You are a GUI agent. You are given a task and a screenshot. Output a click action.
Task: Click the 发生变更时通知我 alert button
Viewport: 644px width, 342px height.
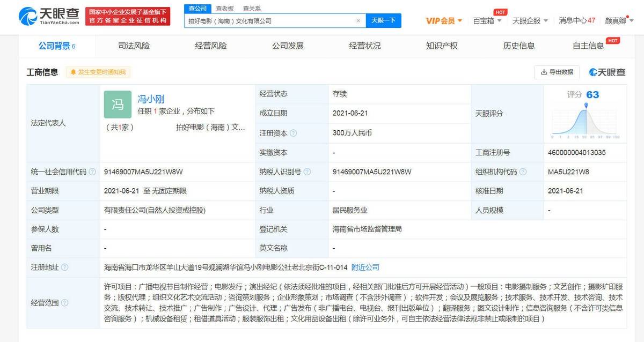(x=98, y=72)
